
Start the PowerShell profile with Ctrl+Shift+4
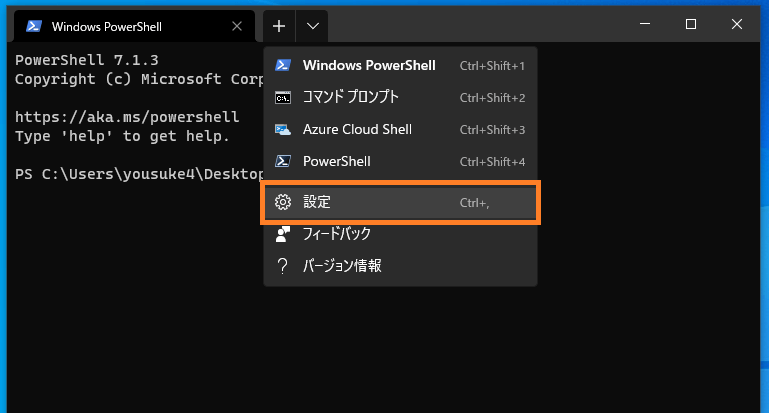(x=400, y=161)
